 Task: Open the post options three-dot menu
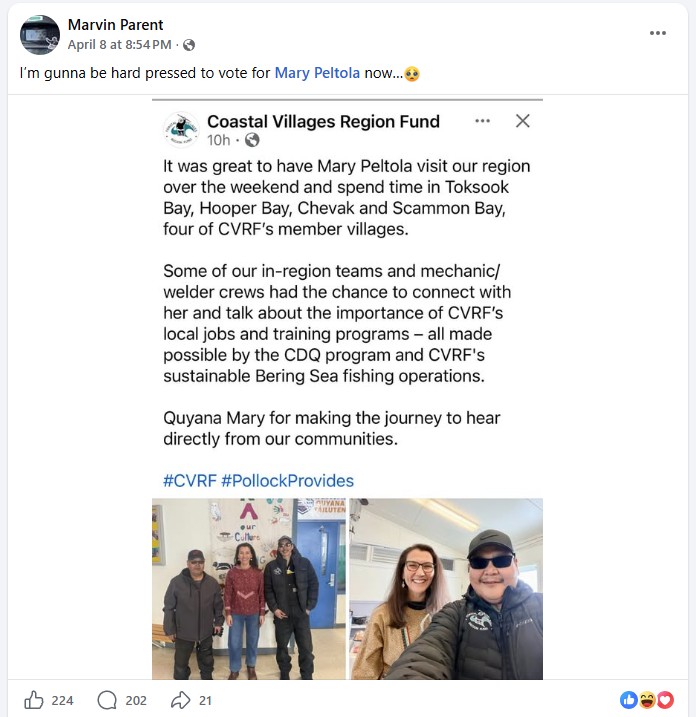657,33
